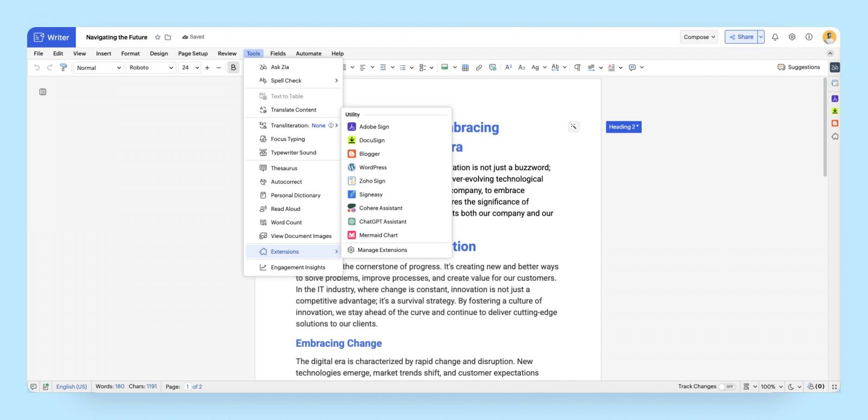This screenshot has height=420, width=868.
Task: Select Translate Content from Tools menu
Action: pyautogui.click(x=293, y=110)
